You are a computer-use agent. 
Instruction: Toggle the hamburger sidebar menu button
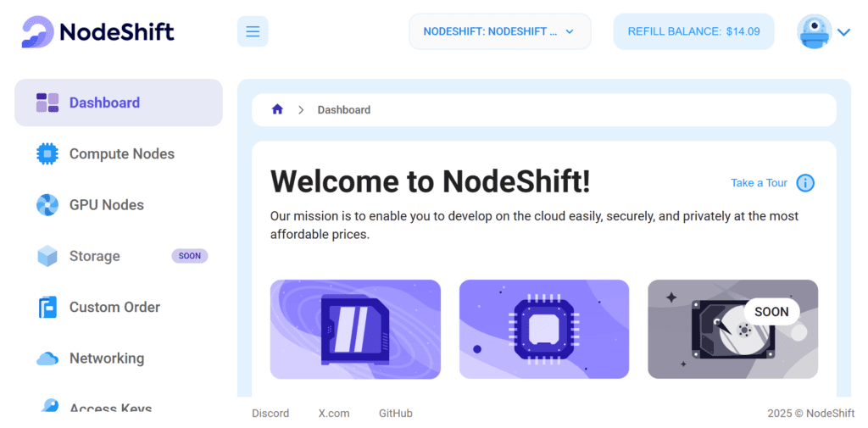253,32
